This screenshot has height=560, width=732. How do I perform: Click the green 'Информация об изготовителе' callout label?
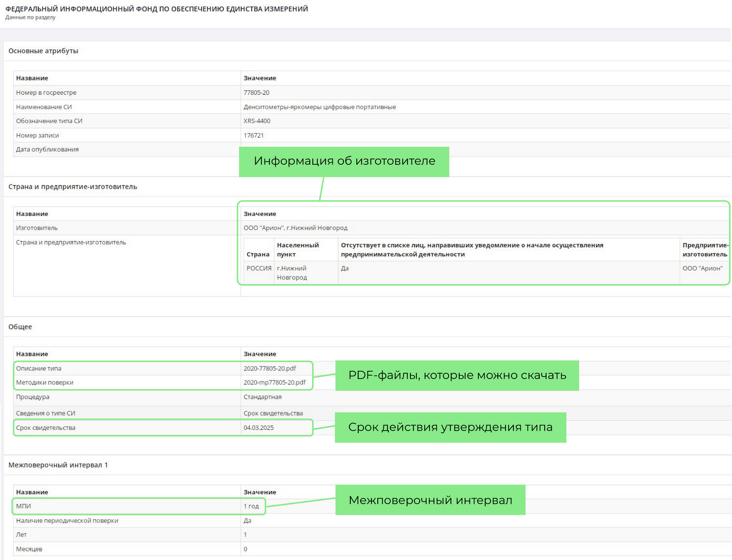[344, 161]
